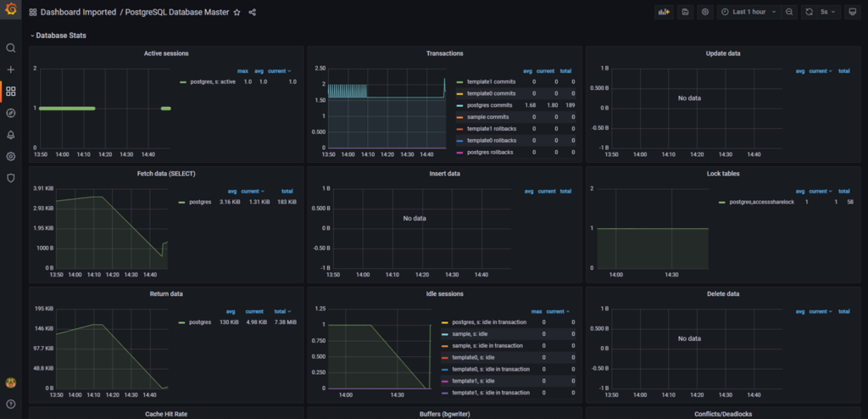Click the color swatch beside postgres_accesssharelock legend
The width and height of the screenshot is (868, 419).
[722, 203]
